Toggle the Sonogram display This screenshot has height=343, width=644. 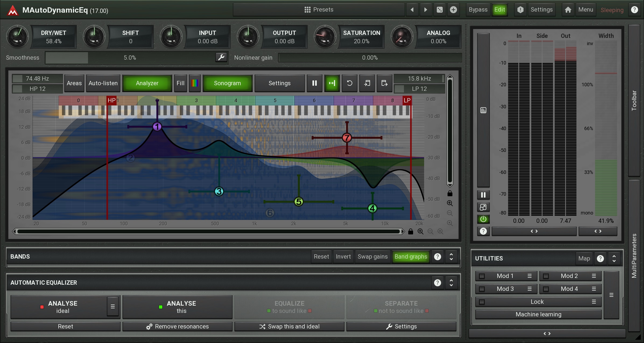[x=227, y=83]
